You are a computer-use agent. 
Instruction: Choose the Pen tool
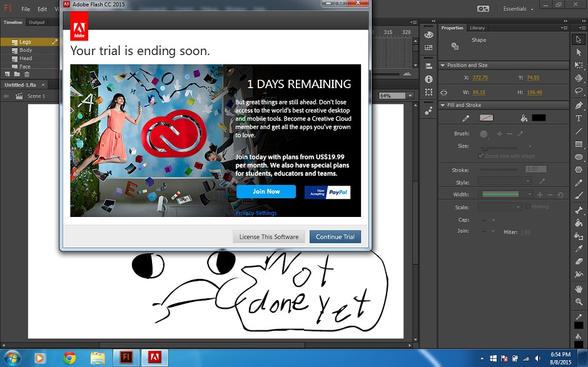(579, 105)
